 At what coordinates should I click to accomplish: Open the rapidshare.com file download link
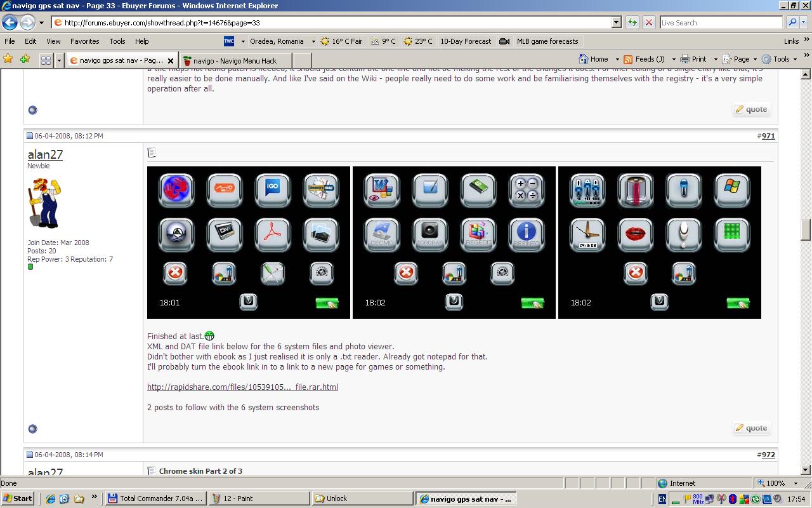click(x=242, y=387)
